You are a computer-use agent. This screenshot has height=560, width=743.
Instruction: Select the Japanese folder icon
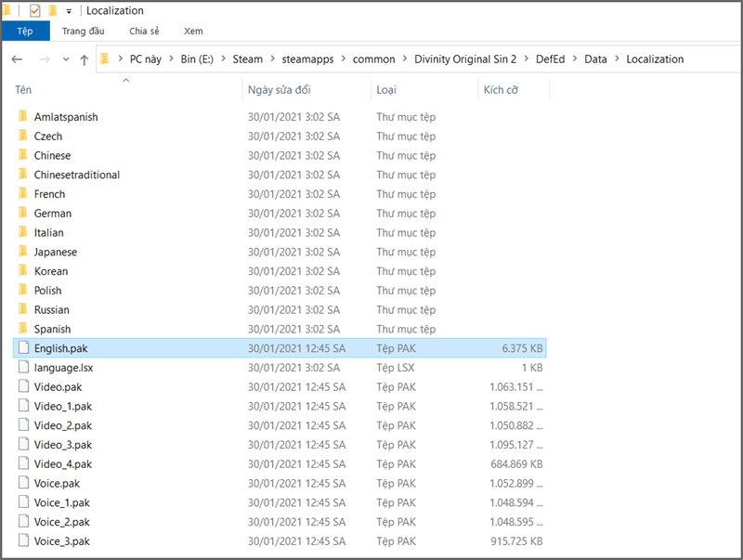pos(22,251)
